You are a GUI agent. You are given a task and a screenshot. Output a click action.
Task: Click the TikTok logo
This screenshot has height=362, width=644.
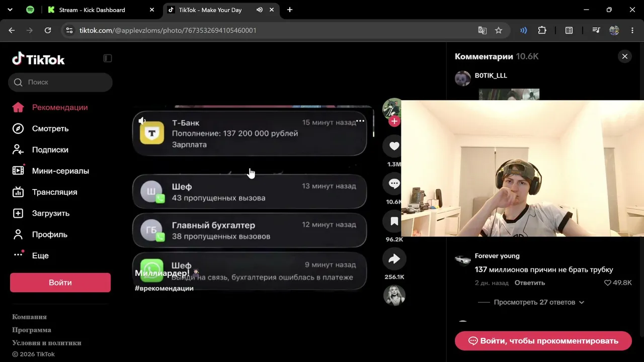(x=38, y=59)
